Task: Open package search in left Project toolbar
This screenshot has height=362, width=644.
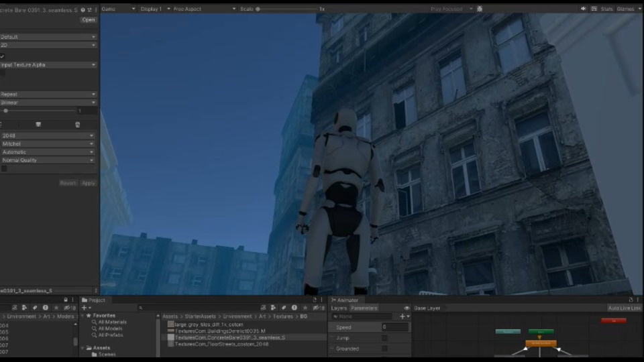Action: coord(14,308)
